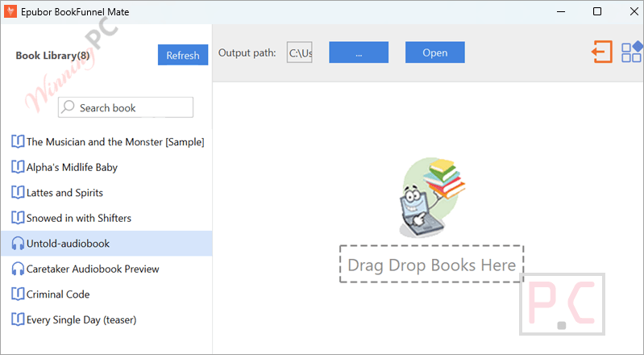Click the Output path text box

299,52
